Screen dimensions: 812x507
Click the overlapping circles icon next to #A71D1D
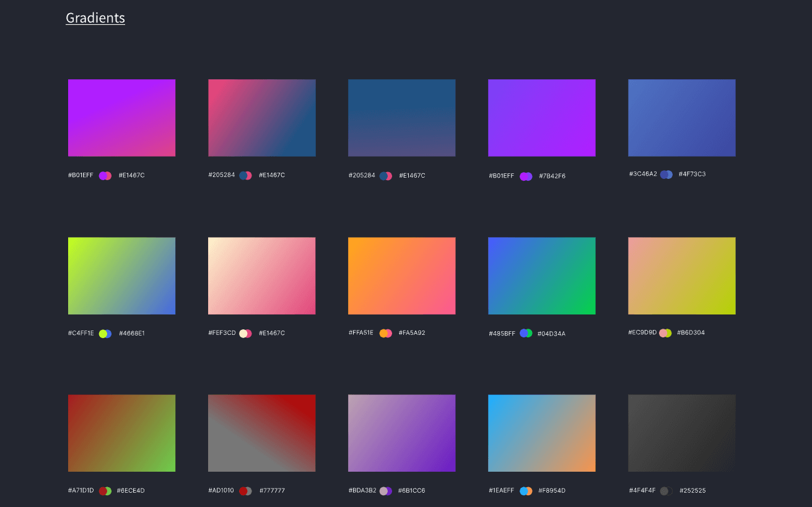105,491
